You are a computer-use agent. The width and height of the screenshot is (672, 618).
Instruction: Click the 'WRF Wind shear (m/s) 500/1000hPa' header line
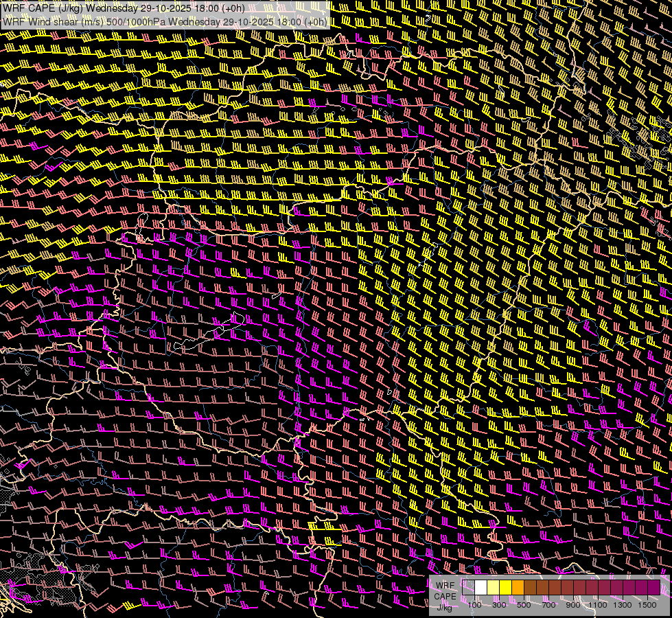165,21
